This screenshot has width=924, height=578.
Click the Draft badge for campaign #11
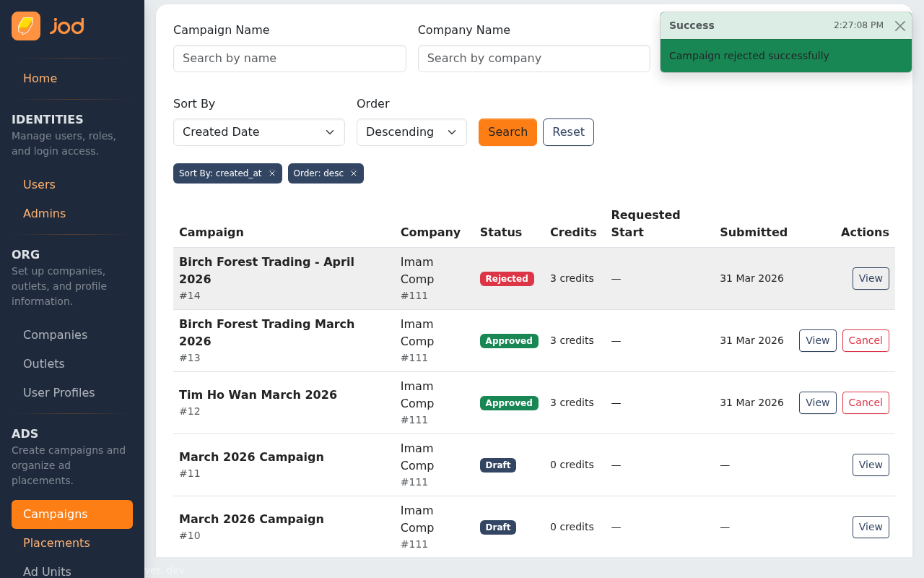[x=498, y=465]
